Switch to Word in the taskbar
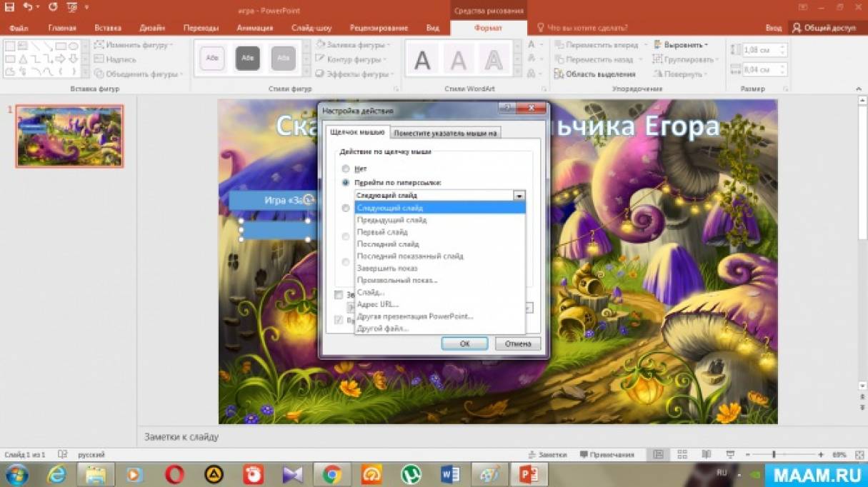This screenshot has height=487, width=868. pyautogui.click(x=450, y=474)
